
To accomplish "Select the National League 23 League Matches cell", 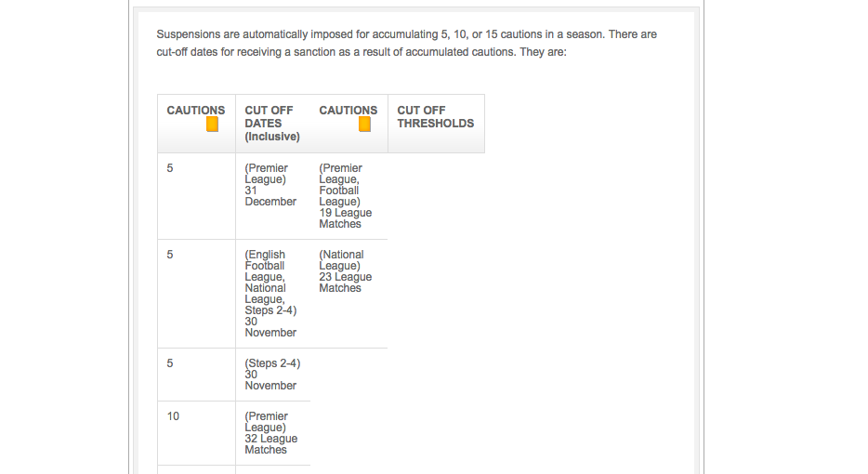I will click(x=346, y=271).
